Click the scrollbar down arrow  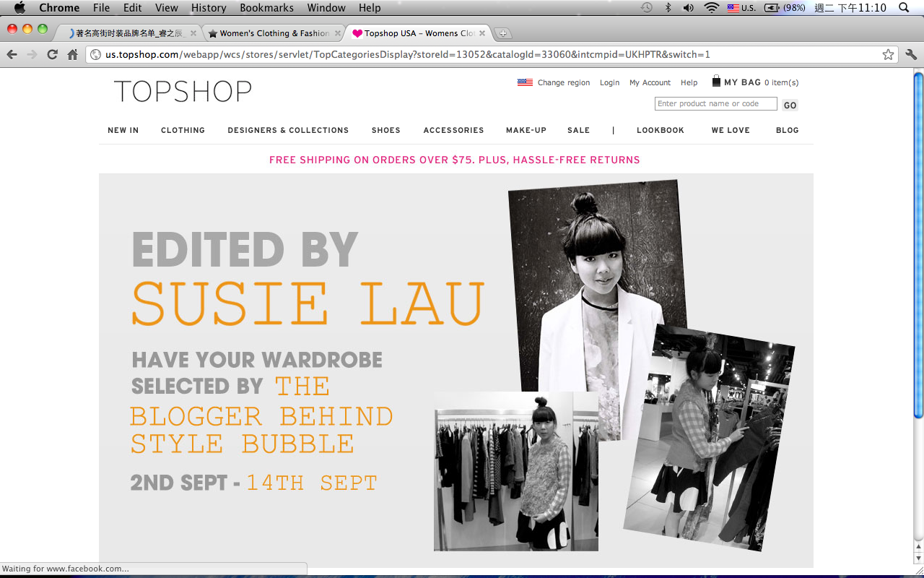tap(918, 558)
